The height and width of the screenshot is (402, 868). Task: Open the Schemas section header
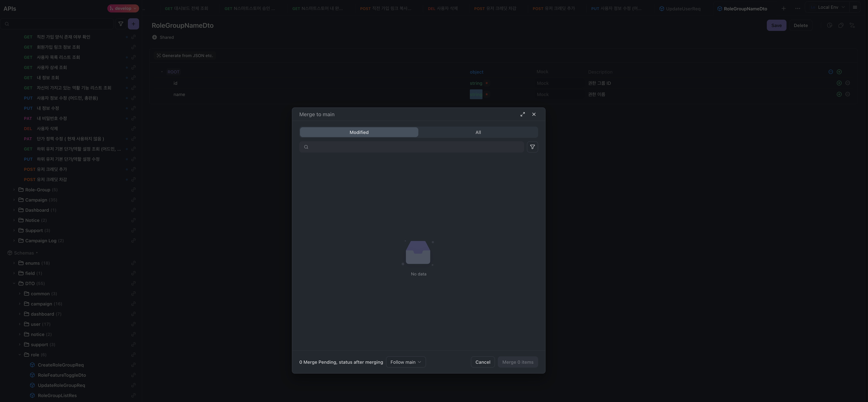(x=24, y=253)
